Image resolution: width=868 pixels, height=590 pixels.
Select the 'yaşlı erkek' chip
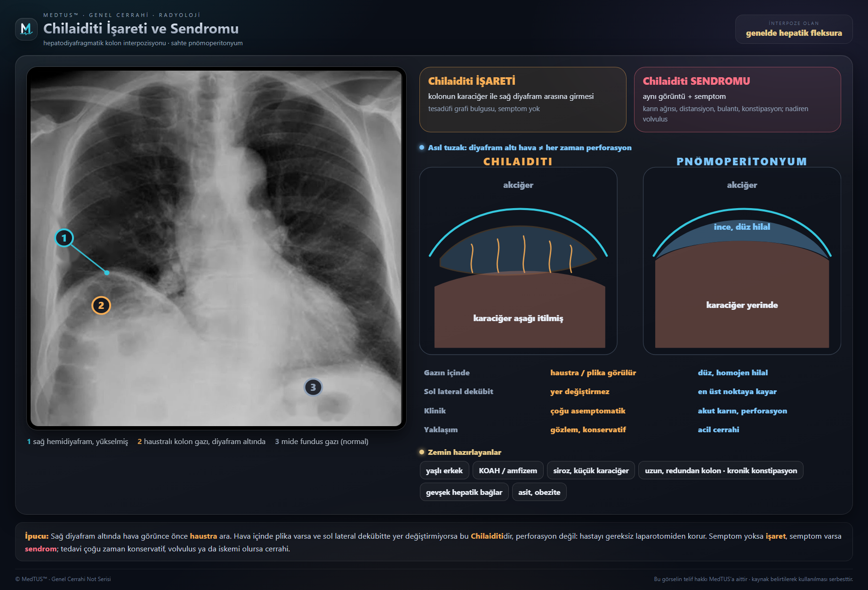coord(444,470)
